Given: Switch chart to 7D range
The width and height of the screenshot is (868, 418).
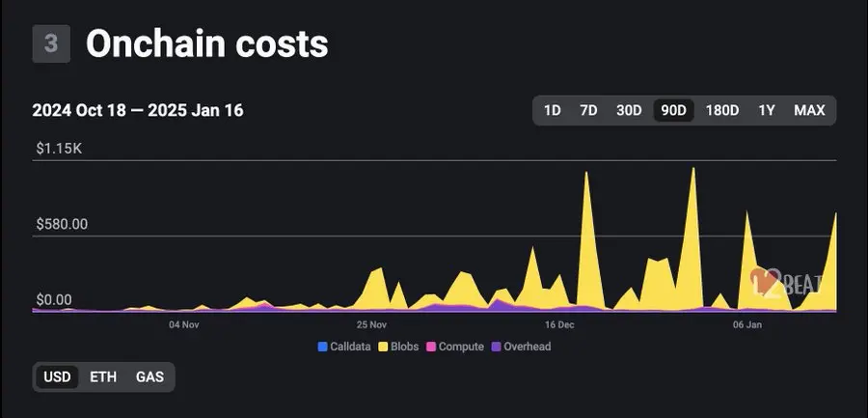Looking at the screenshot, I should [x=588, y=110].
